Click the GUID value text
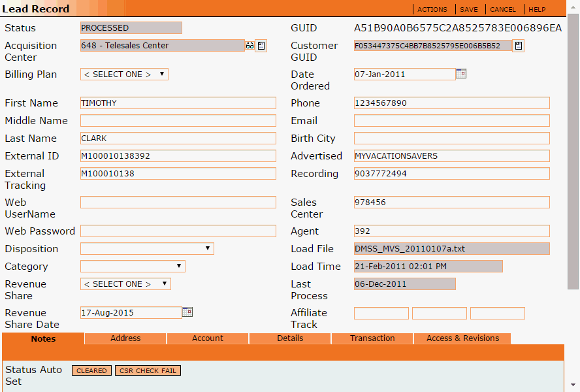This screenshot has width=580, height=392. pyautogui.click(x=458, y=28)
